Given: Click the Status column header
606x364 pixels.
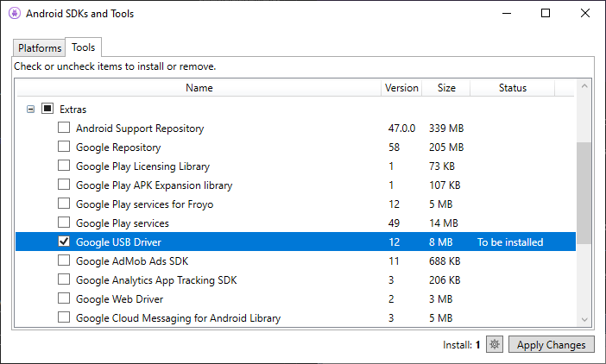Looking at the screenshot, I should [512, 88].
